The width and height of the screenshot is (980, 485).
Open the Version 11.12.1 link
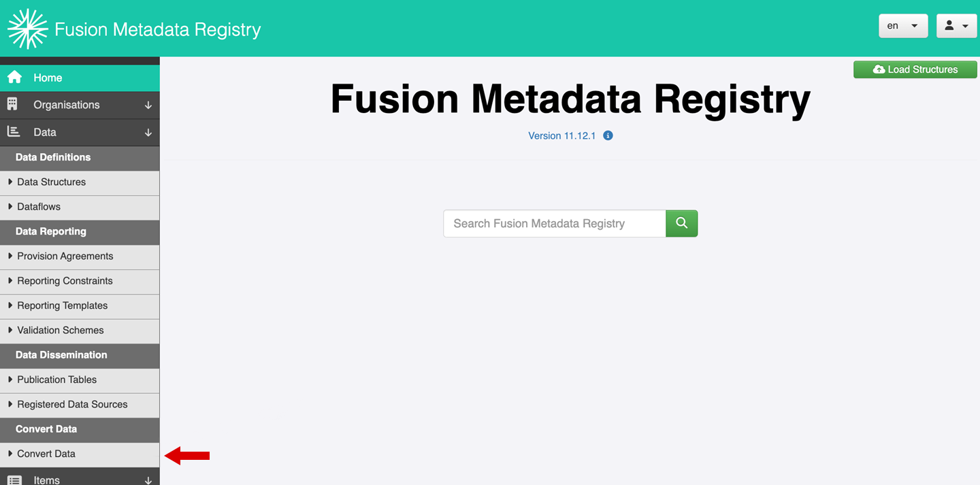tap(562, 135)
